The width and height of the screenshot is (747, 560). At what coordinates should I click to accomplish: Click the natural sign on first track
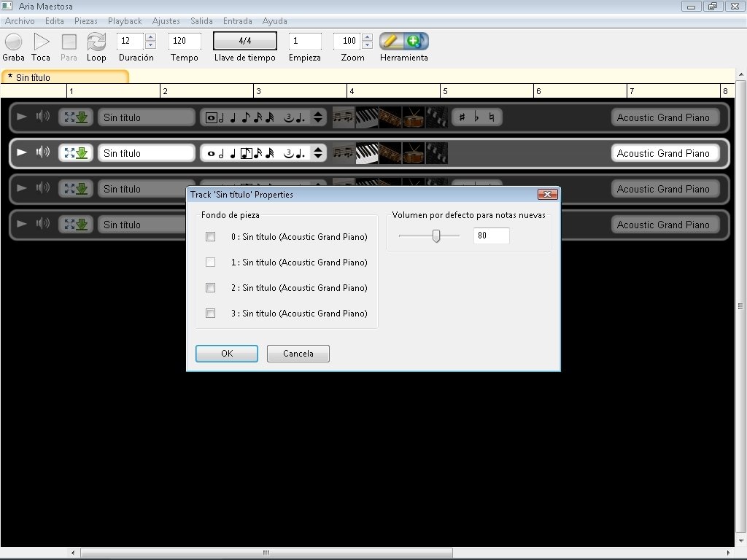pos(492,117)
